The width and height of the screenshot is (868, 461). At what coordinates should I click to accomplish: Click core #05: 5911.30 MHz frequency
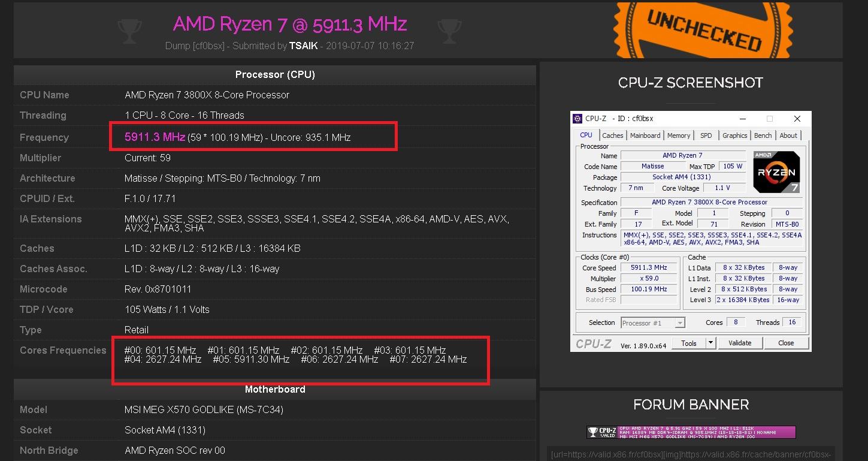point(251,360)
